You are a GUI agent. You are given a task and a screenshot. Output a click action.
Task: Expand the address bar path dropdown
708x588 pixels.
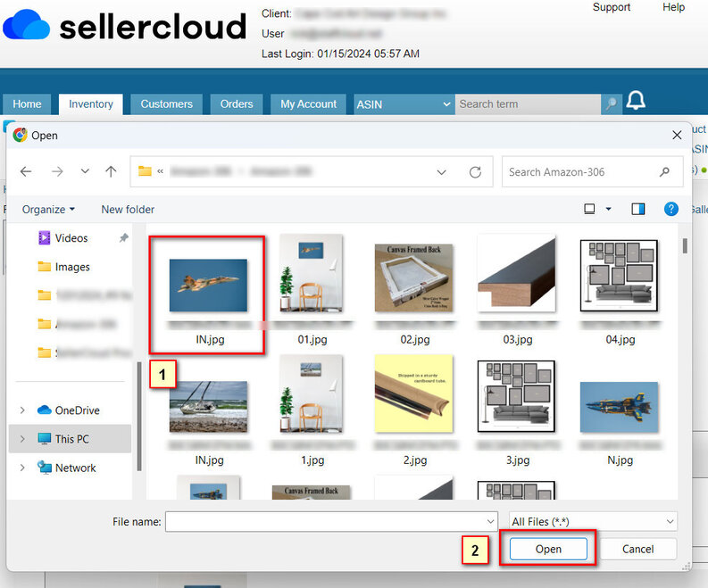click(x=442, y=172)
